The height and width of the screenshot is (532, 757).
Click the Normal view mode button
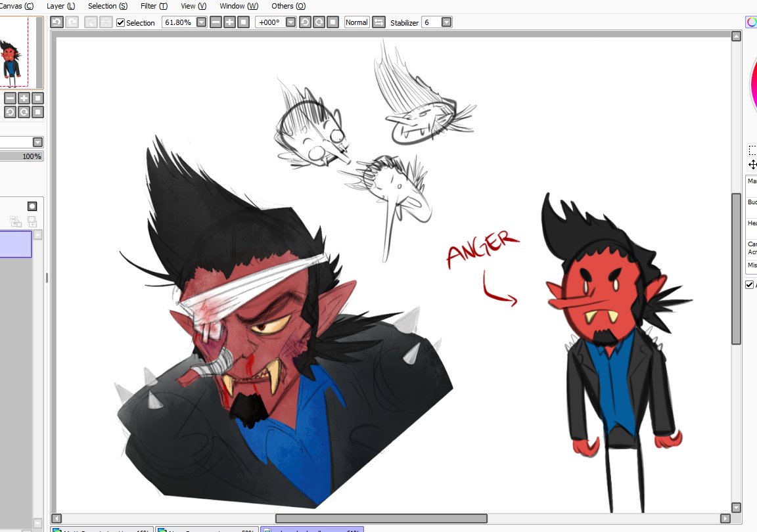pos(356,22)
